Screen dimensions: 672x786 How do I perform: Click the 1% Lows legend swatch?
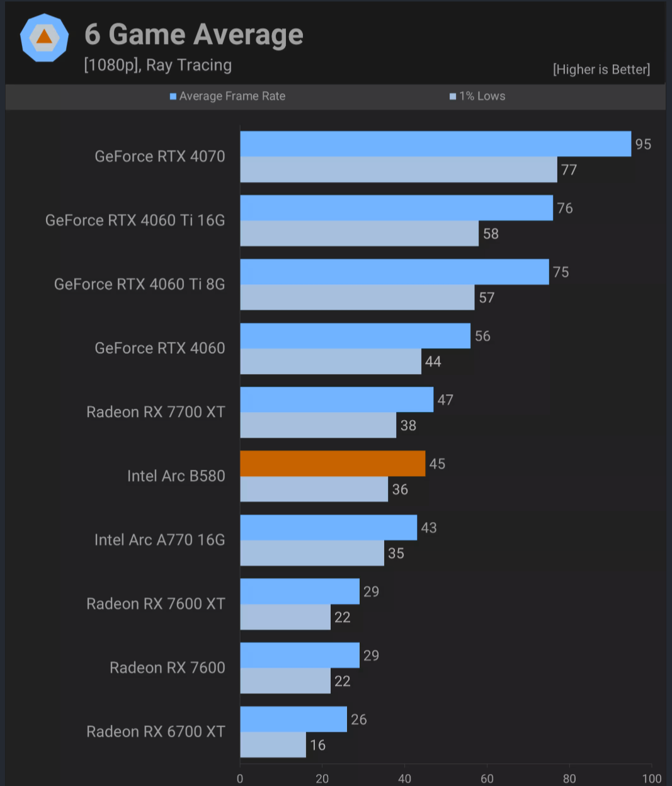[452, 96]
